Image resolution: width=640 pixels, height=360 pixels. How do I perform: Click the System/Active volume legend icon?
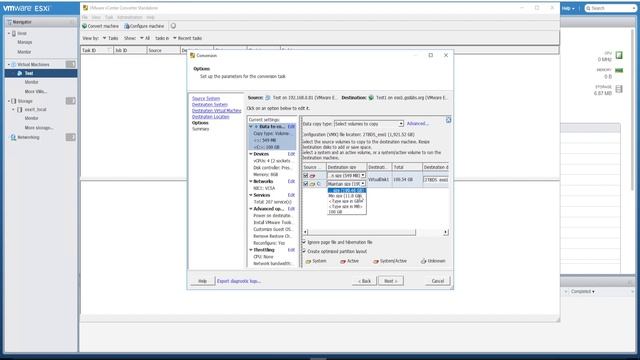click(x=376, y=261)
